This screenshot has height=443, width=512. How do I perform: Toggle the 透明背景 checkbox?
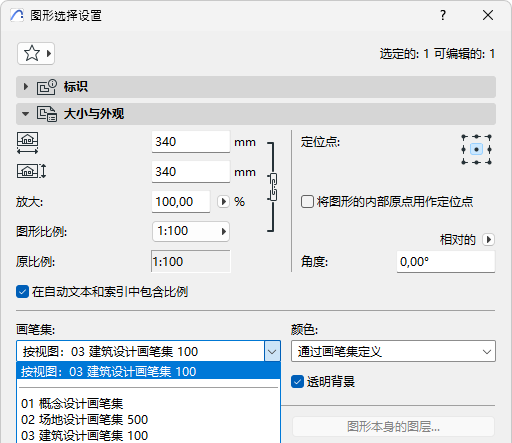click(x=297, y=382)
